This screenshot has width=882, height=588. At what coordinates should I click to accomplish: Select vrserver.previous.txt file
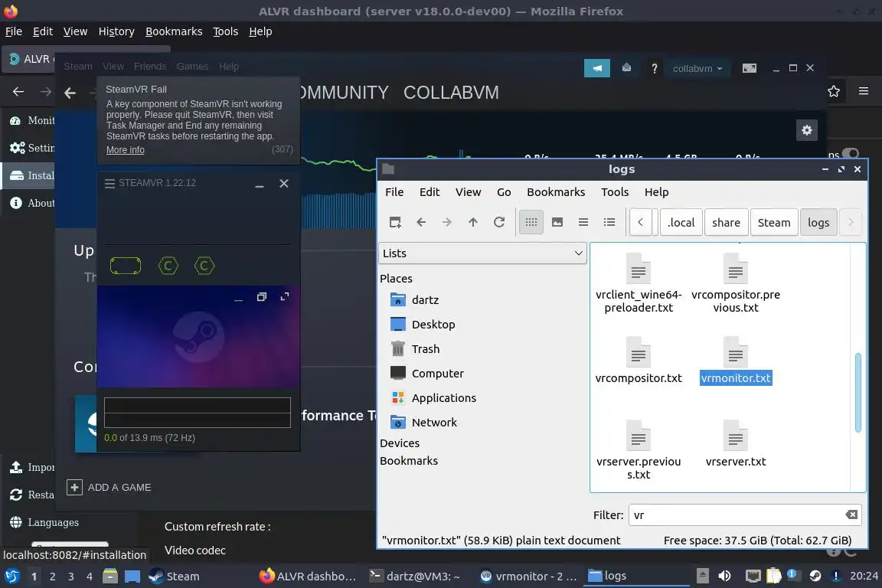[x=639, y=450]
